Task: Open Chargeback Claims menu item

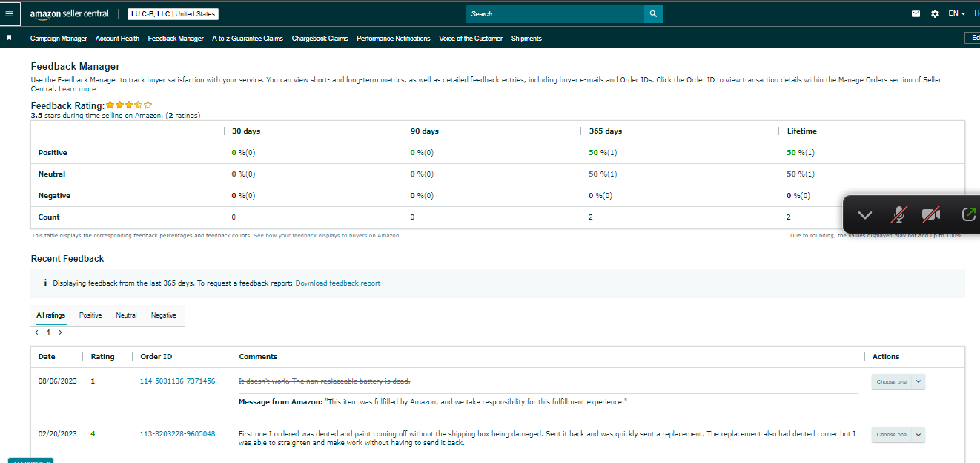Action: (x=320, y=39)
